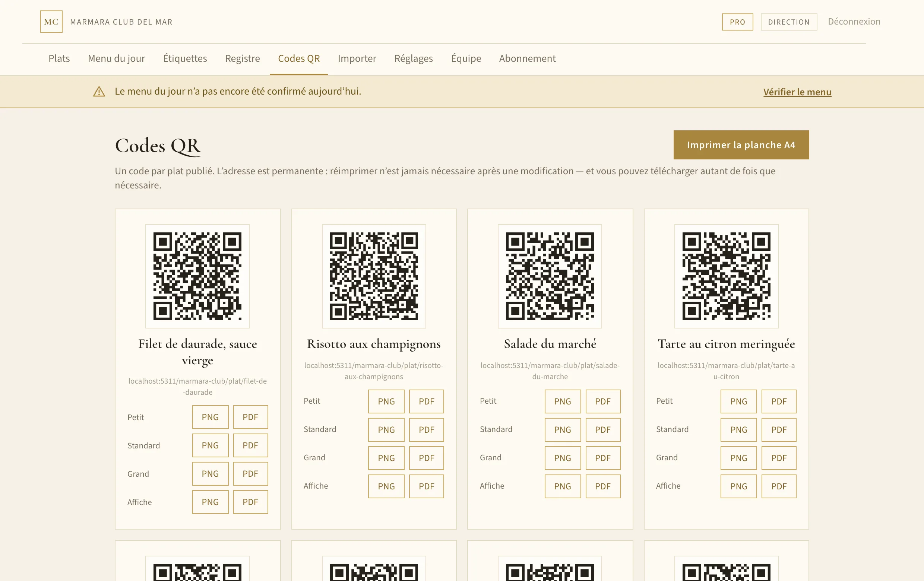Click the Tarte au citron meringuée QR code

pos(727,276)
